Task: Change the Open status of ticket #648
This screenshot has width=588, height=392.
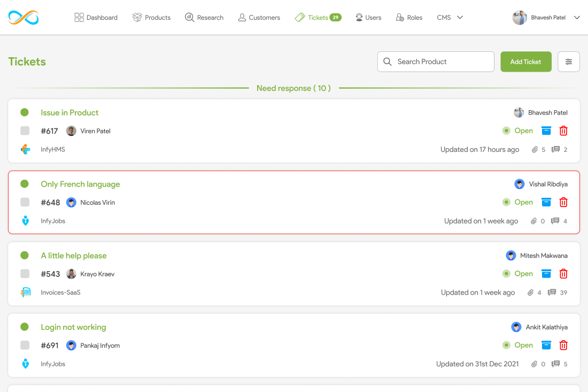Action: coord(517,202)
